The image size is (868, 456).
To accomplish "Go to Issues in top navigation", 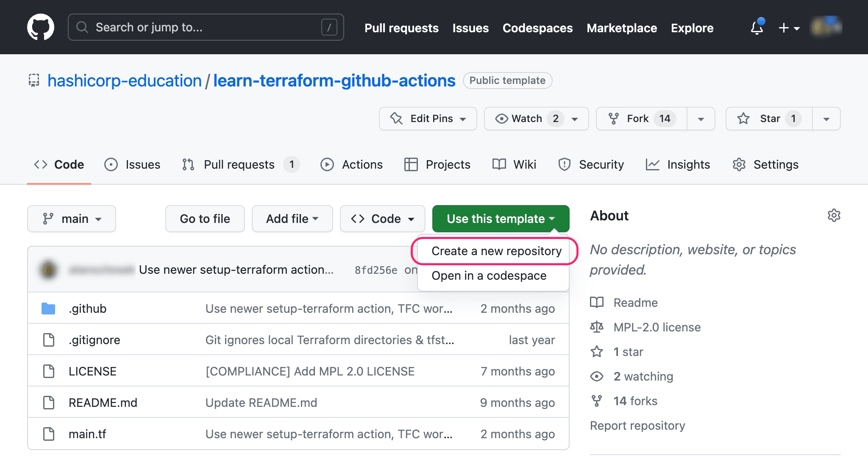I will coord(470,28).
